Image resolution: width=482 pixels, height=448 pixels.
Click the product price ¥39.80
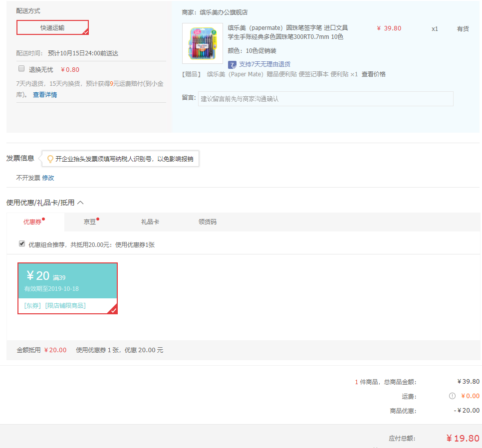pos(389,28)
